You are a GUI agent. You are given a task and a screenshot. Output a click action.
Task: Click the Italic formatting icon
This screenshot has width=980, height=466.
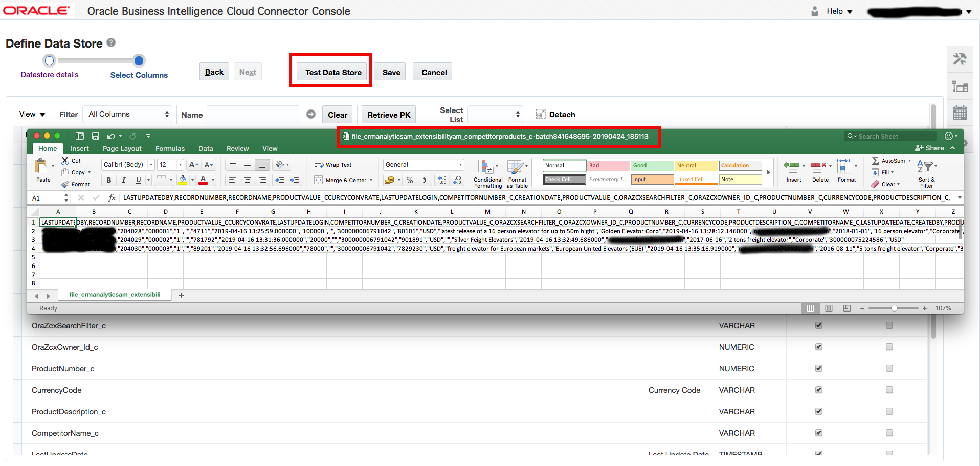tap(123, 180)
